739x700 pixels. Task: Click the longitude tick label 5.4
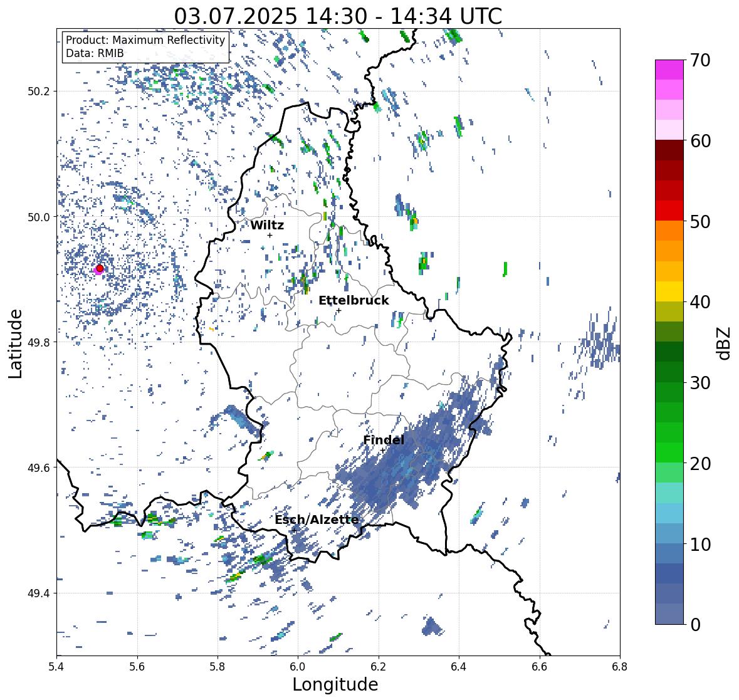coord(56,666)
